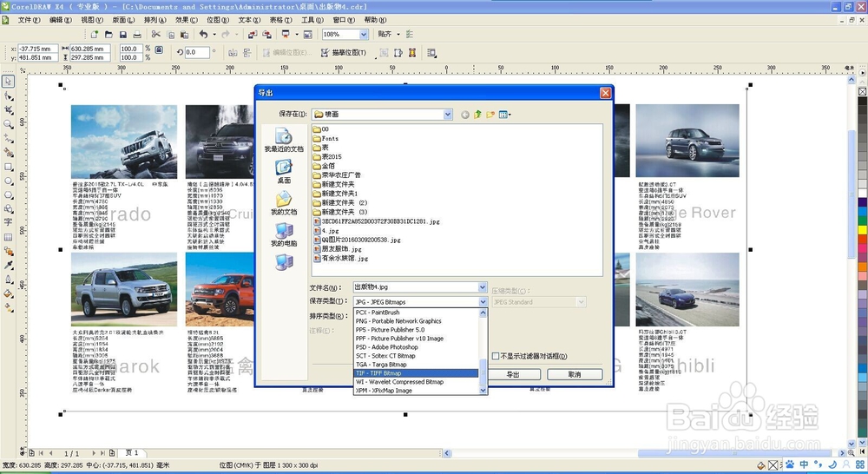Click the 页 1 page tab
Viewport: 868px width, 474px height.
pyautogui.click(x=132, y=453)
